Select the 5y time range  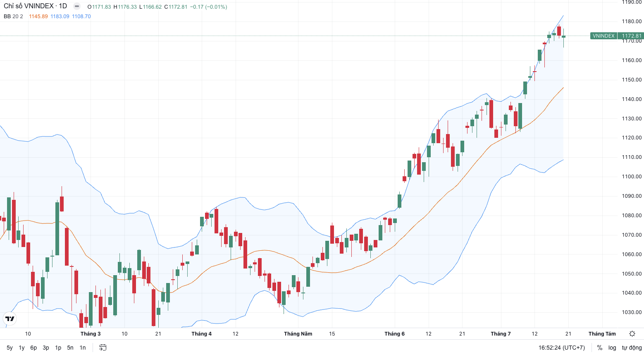pyautogui.click(x=10, y=348)
